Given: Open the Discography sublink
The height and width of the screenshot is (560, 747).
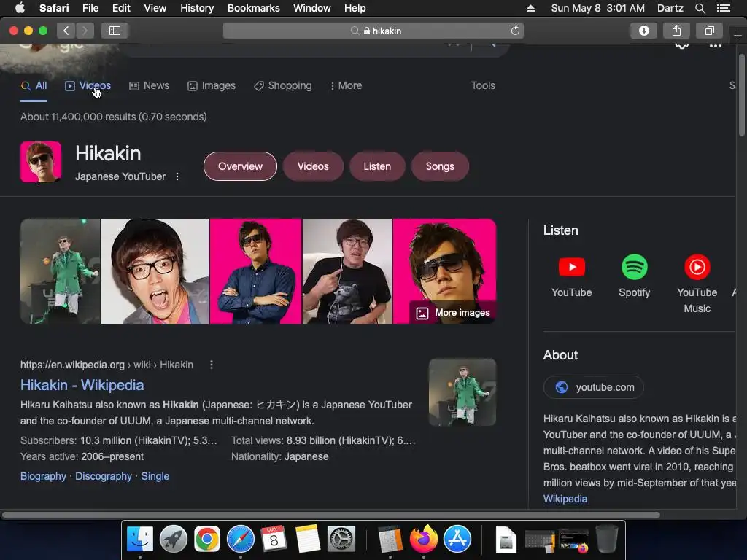Looking at the screenshot, I should (x=104, y=476).
